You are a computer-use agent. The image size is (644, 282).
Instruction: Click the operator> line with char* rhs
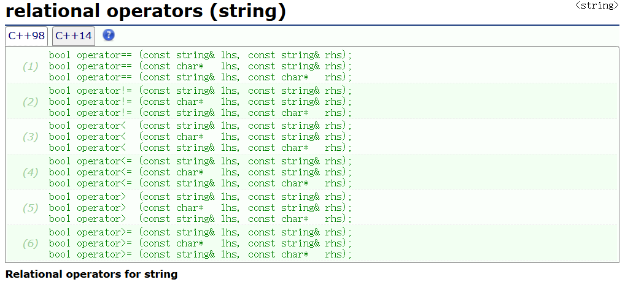tap(200, 219)
